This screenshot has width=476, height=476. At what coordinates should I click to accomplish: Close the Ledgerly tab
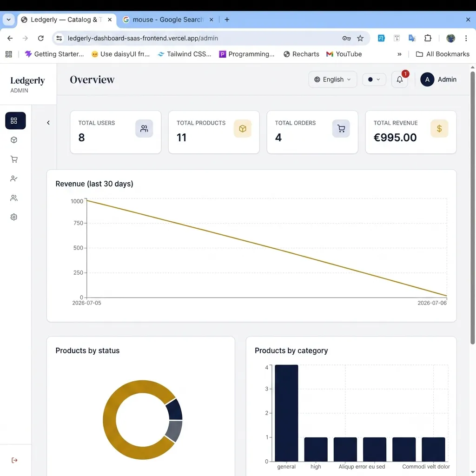pyautogui.click(x=110, y=20)
